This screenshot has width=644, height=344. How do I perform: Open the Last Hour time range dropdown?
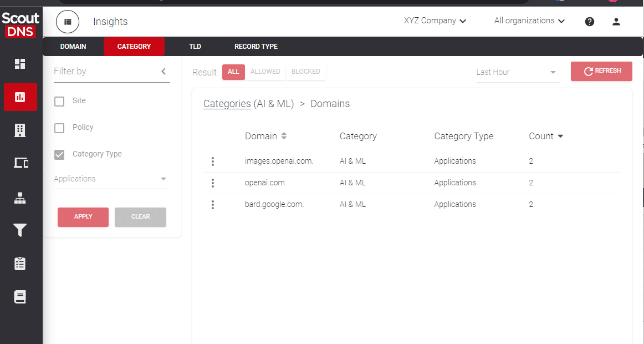[x=518, y=73]
